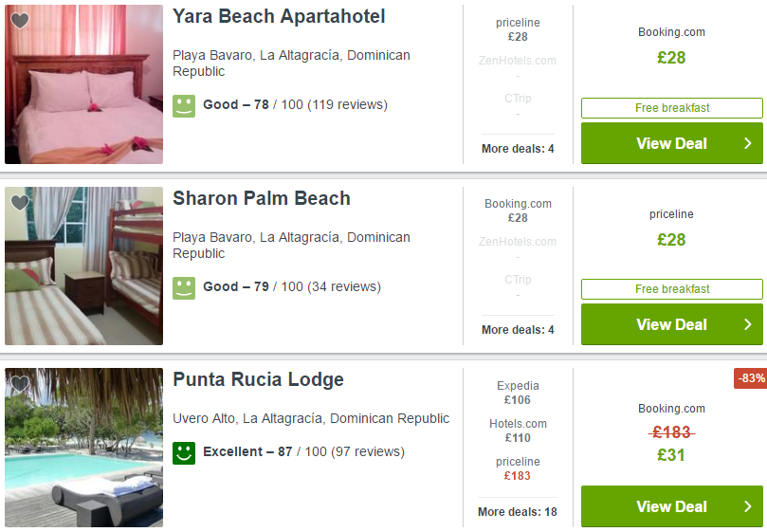
Task: Open Sharon Palm Beach bunk bed photo
Action: [83, 266]
